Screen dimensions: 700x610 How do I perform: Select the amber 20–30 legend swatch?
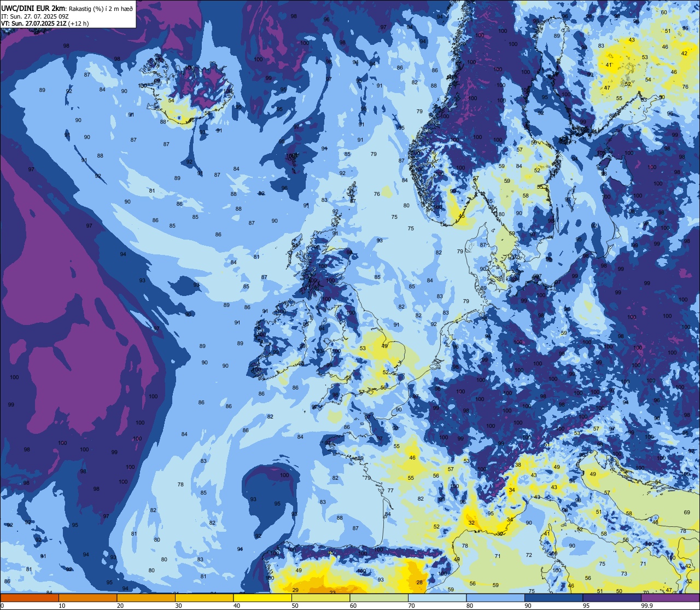[x=146, y=598]
